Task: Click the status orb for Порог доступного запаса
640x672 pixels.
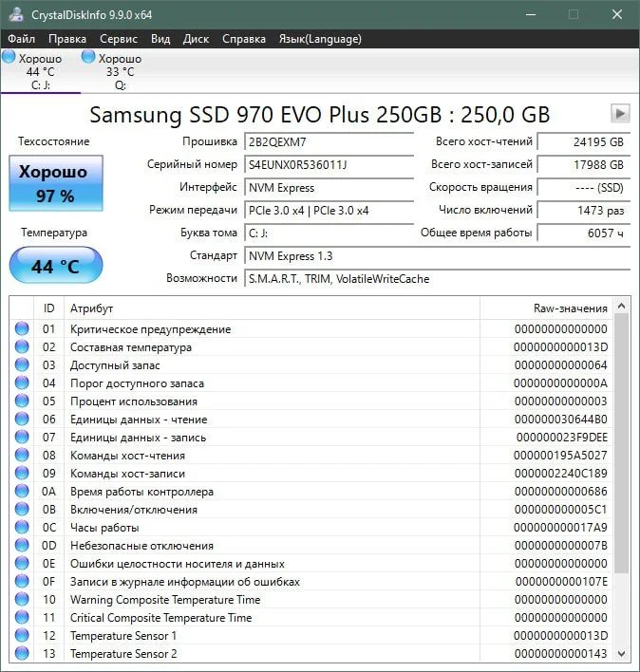Action: pos(22,383)
